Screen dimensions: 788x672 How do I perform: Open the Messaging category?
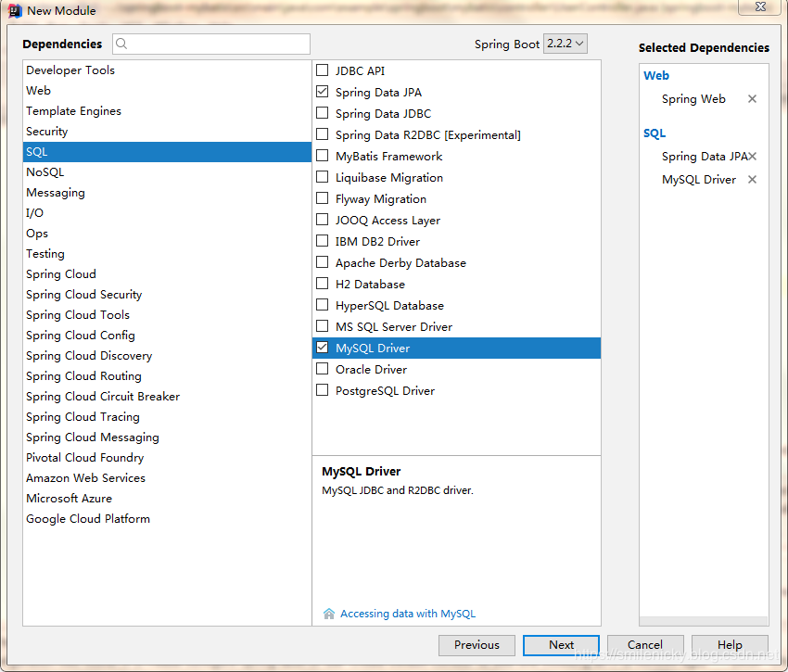click(167, 193)
